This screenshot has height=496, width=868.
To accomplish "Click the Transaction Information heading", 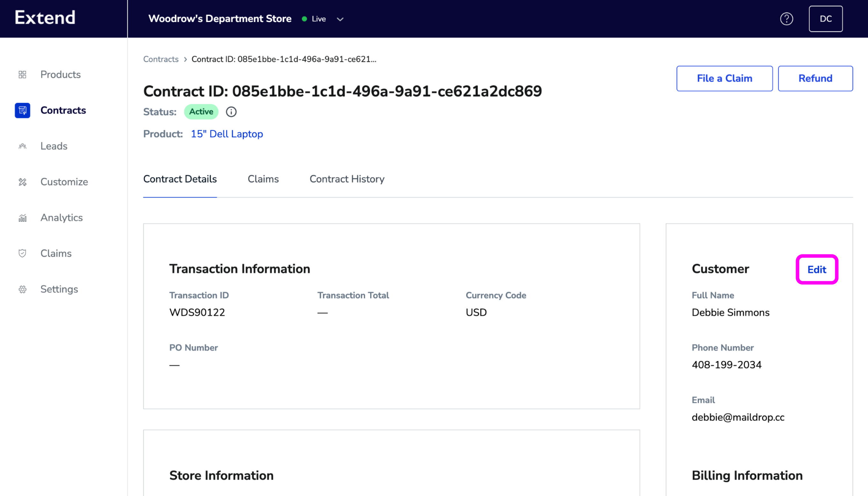I will pyautogui.click(x=239, y=269).
